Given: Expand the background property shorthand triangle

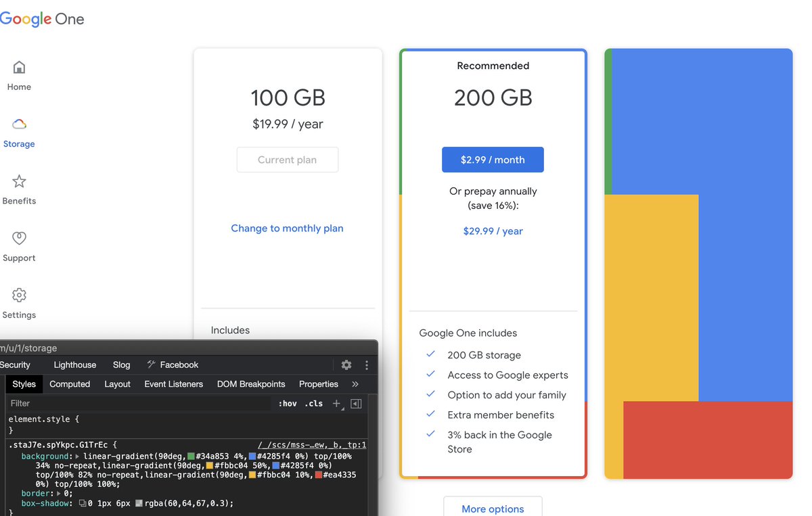Looking at the screenshot, I should point(76,456).
